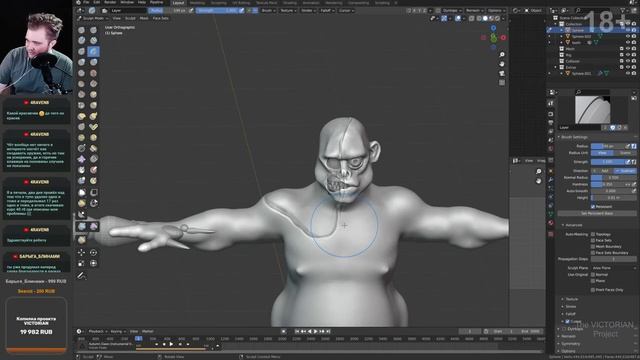Select the active Layer brush tool
The height and width of the screenshot is (360, 640).
point(93,51)
